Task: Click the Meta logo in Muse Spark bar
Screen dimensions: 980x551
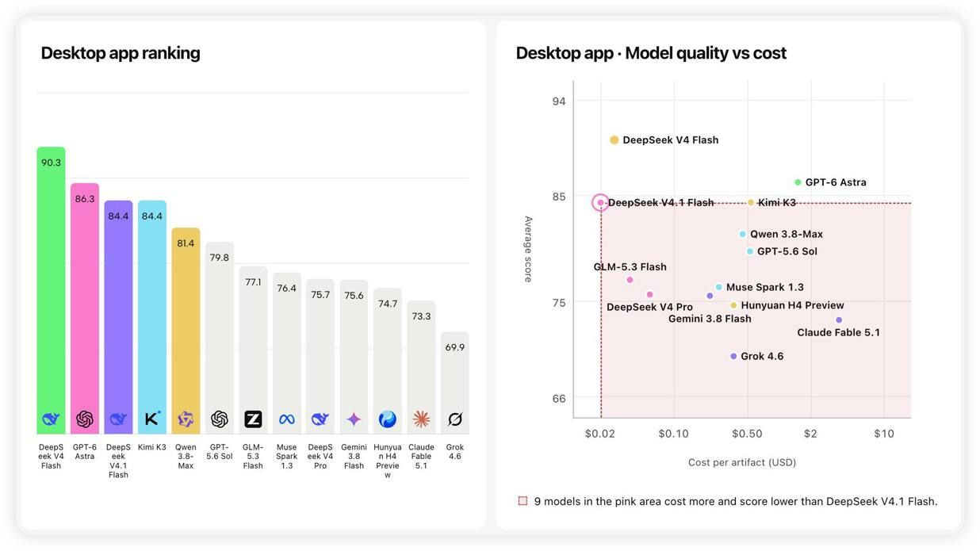Action: tap(287, 419)
